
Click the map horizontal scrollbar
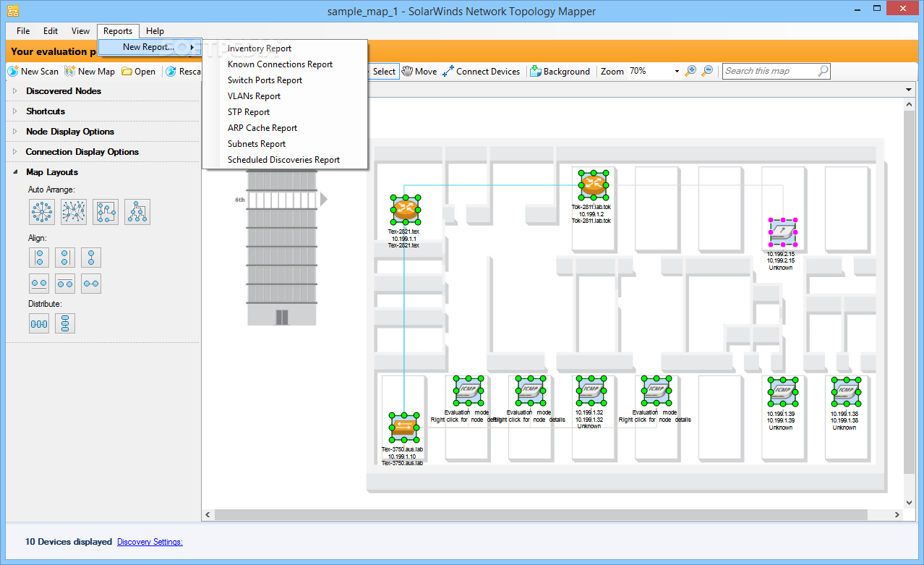tap(541, 514)
